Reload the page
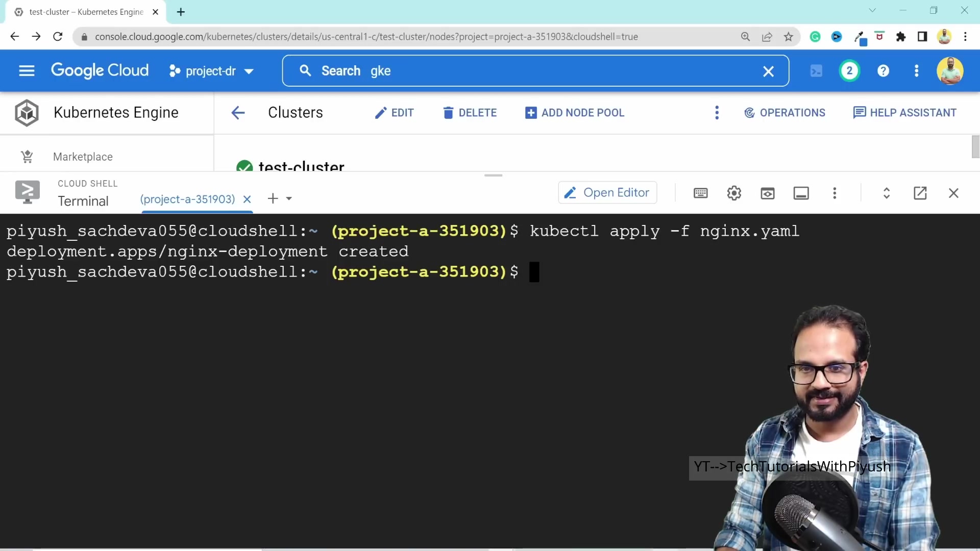The image size is (980, 551). coord(58,37)
